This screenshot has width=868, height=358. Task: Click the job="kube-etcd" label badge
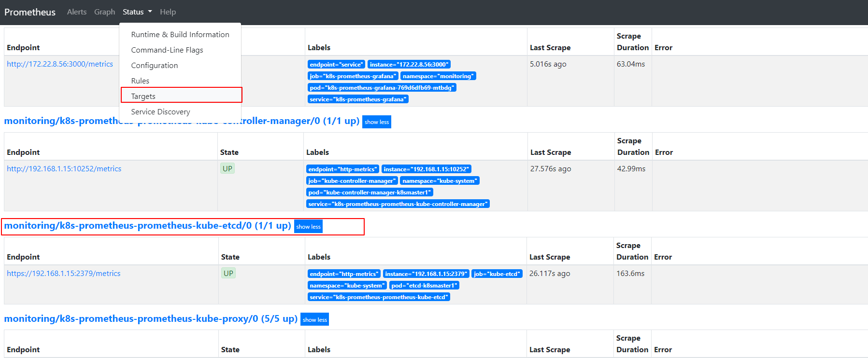tap(497, 274)
